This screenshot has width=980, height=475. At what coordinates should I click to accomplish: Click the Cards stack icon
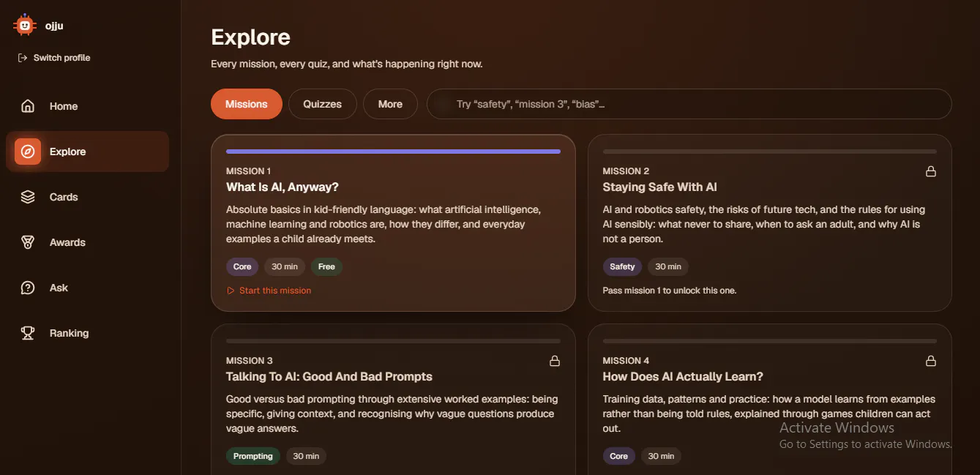pyautogui.click(x=28, y=197)
